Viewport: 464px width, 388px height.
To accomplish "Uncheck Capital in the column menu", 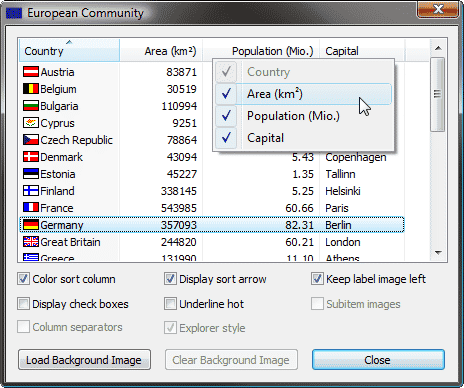I will [303, 138].
